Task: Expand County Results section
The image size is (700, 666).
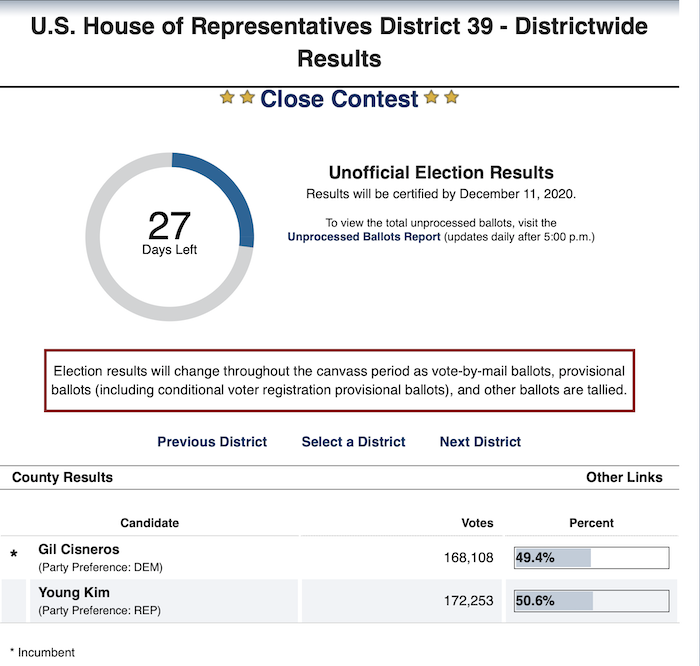Action: coord(62,477)
